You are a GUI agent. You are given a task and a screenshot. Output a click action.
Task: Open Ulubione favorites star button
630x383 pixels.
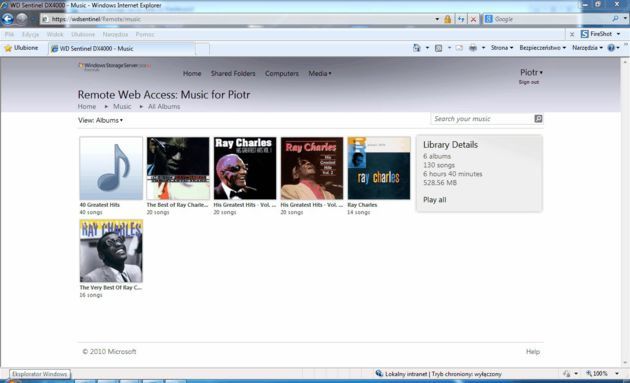[x=22, y=48]
